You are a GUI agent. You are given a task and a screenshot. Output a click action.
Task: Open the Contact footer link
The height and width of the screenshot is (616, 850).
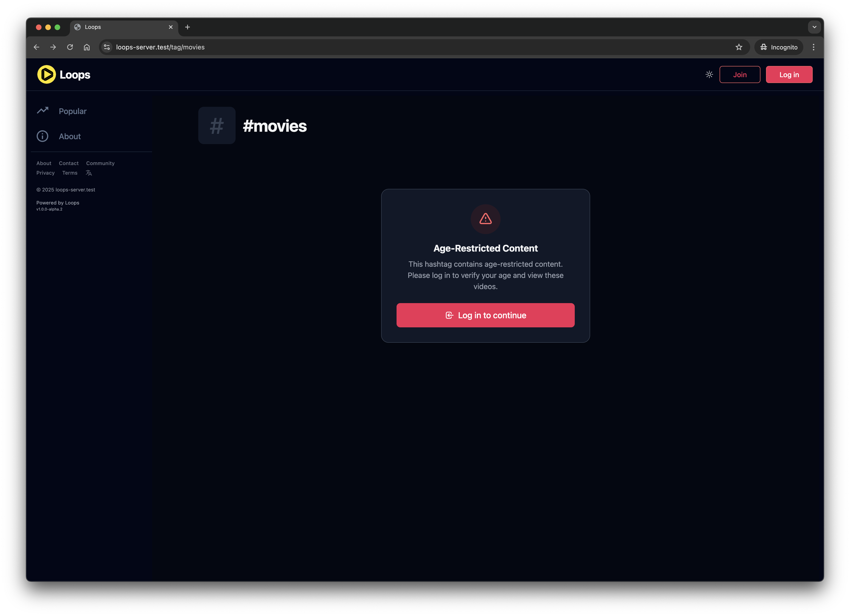69,163
